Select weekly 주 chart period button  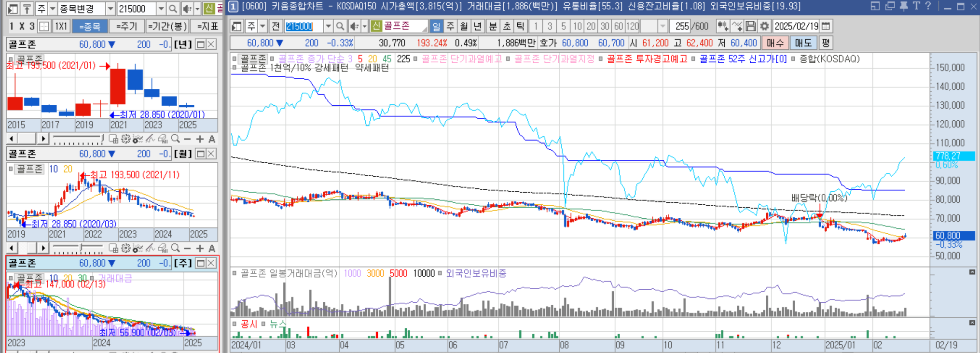(x=450, y=26)
